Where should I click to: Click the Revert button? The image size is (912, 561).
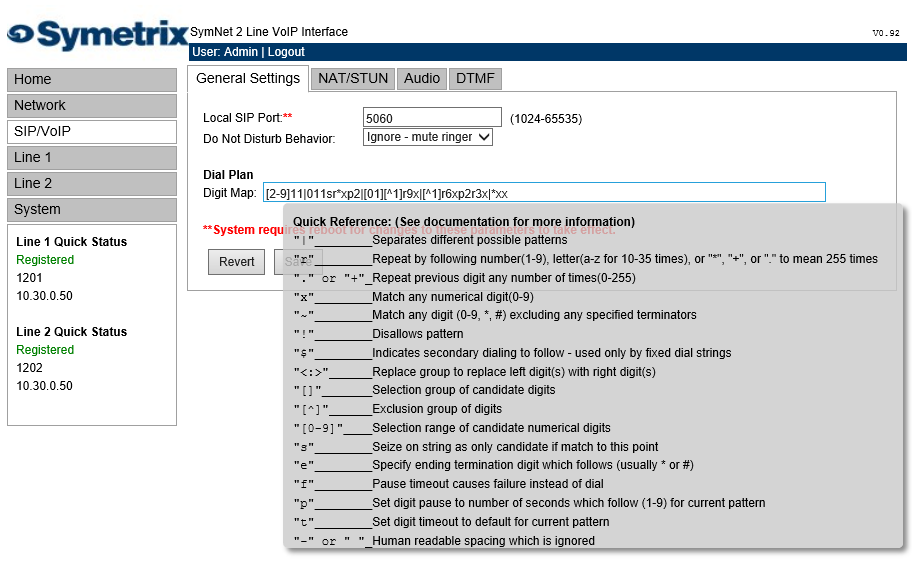pyautogui.click(x=236, y=262)
